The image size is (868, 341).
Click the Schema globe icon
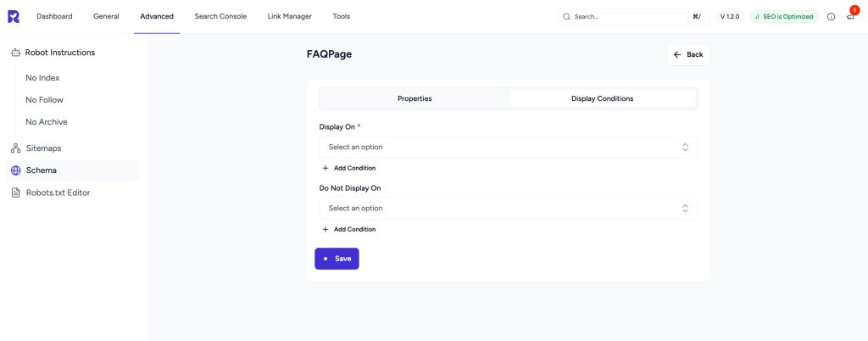point(16,170)
